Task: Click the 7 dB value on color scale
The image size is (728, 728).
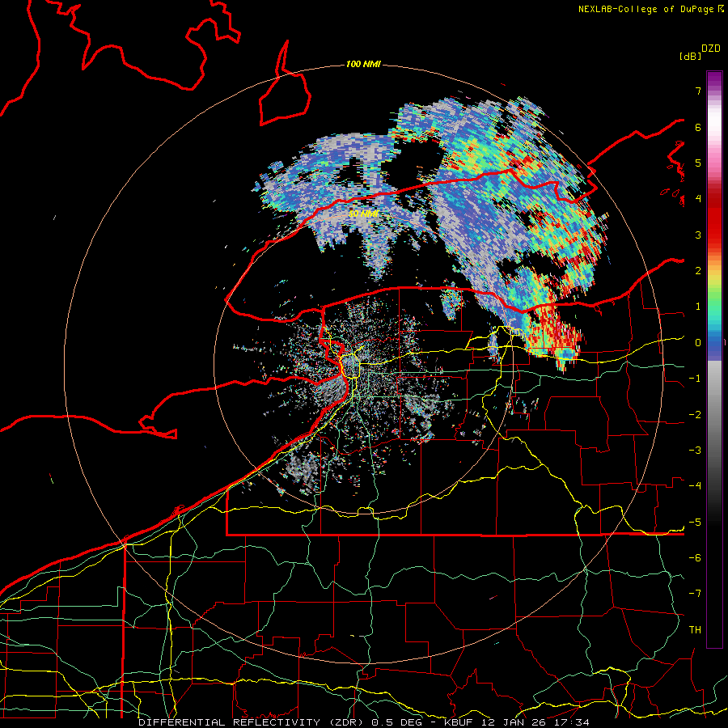Action: point(698,91)
